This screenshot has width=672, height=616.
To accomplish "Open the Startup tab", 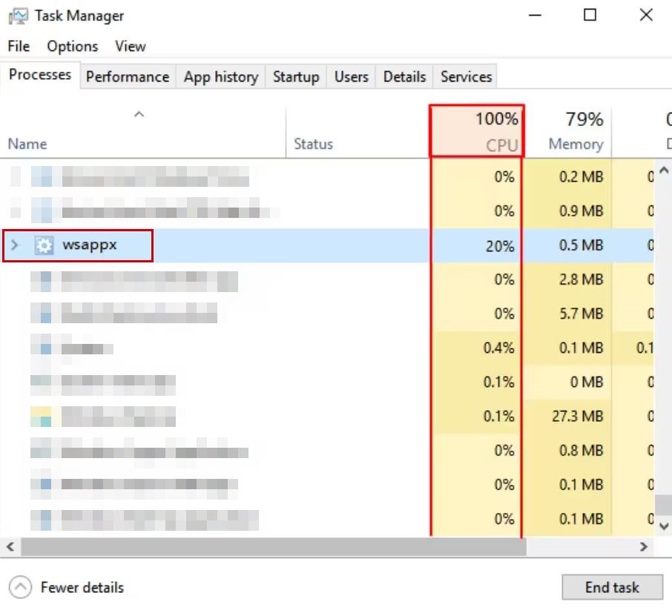I will click(295, 76).
